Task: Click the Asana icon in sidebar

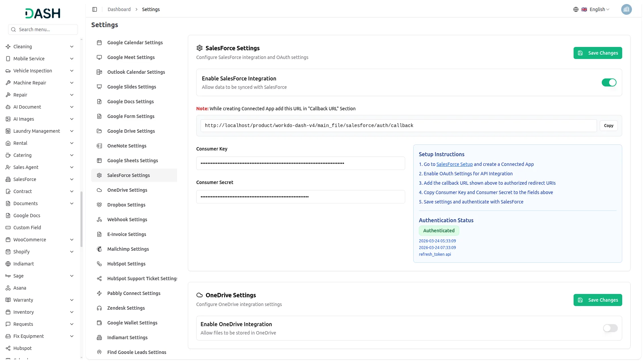Action: [8, 288]
